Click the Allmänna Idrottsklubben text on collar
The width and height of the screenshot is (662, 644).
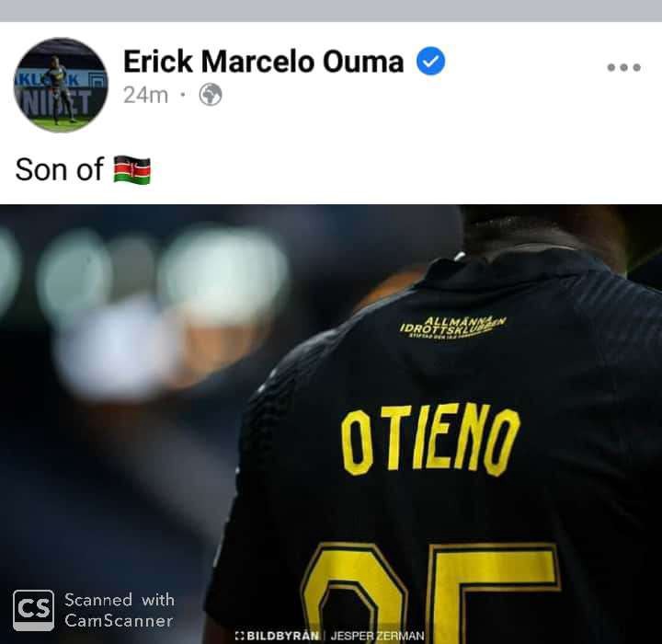coord(452,328)
